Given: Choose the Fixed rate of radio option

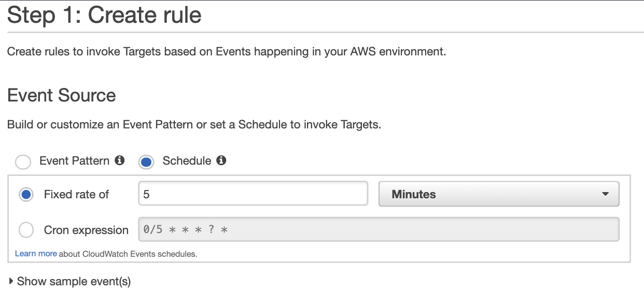Looking at the screenshot, I should point(26,195).
